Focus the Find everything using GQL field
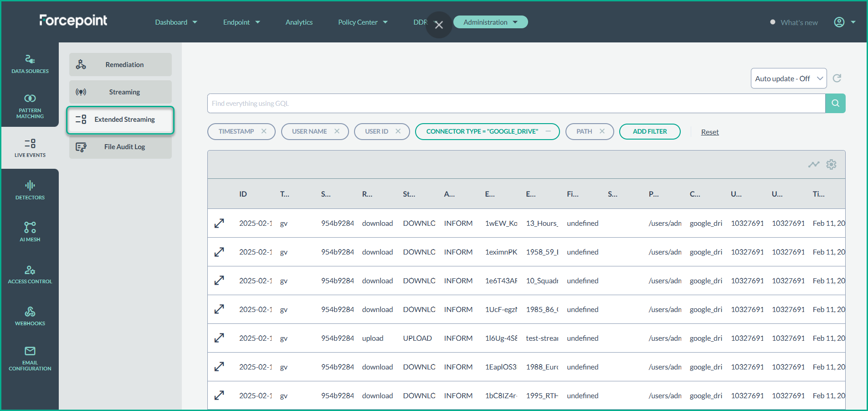 pos(516,104)
